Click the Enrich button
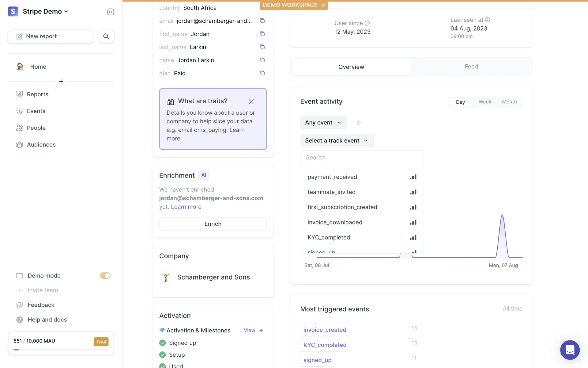 213,224
